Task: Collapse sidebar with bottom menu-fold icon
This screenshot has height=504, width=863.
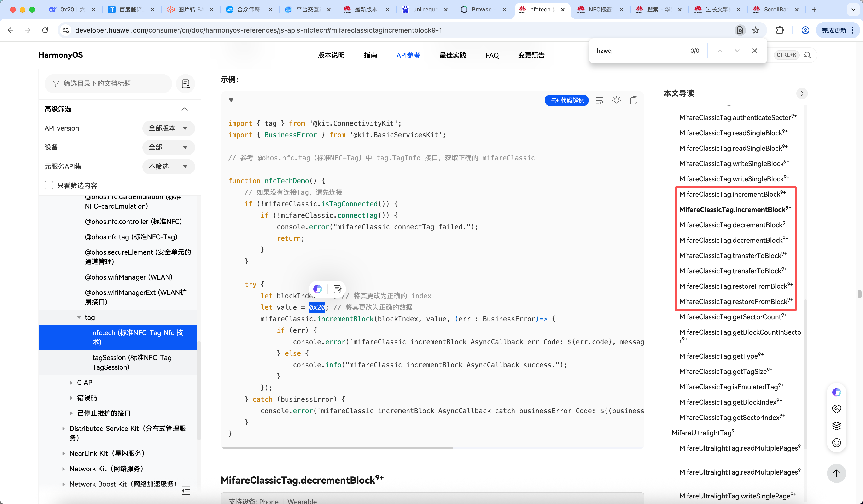Action: point(186,491)
